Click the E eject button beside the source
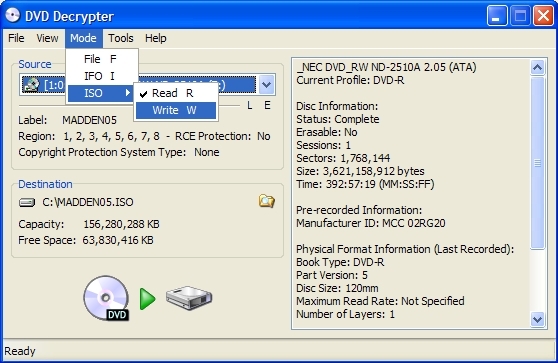The height and width of the screenshot is (363, 558). 267,106
